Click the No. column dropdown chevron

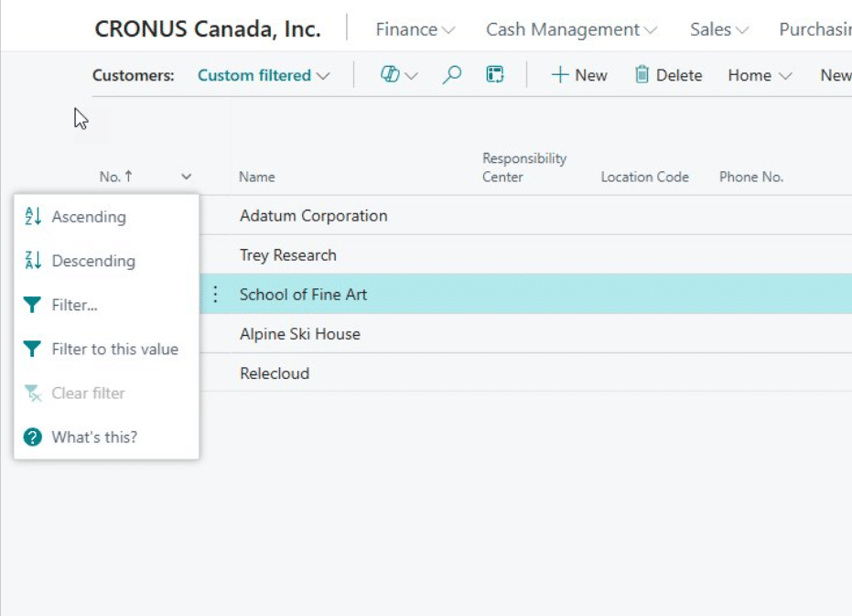pyautogui.click(x=187, y=177)
